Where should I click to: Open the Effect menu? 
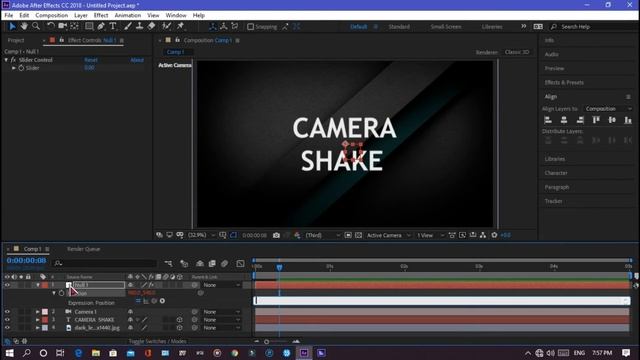[x=101, y=15]
